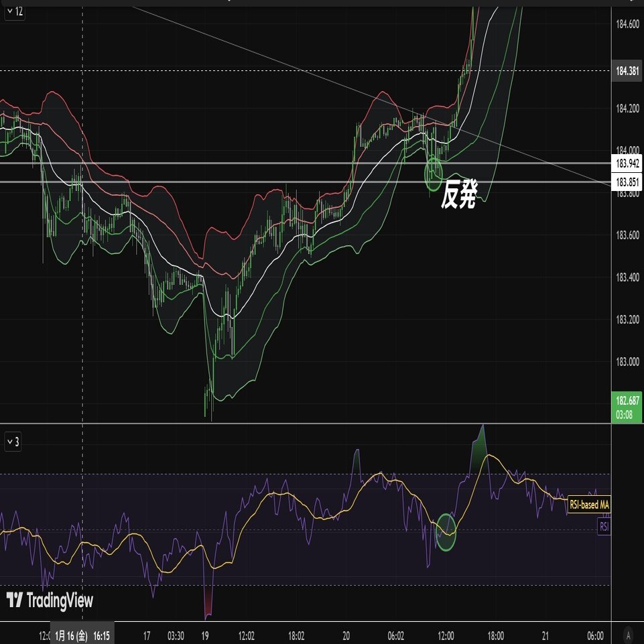Click the 21 date on time axis
The width and height of the screenshot is (644, 644).
(545, 636)
